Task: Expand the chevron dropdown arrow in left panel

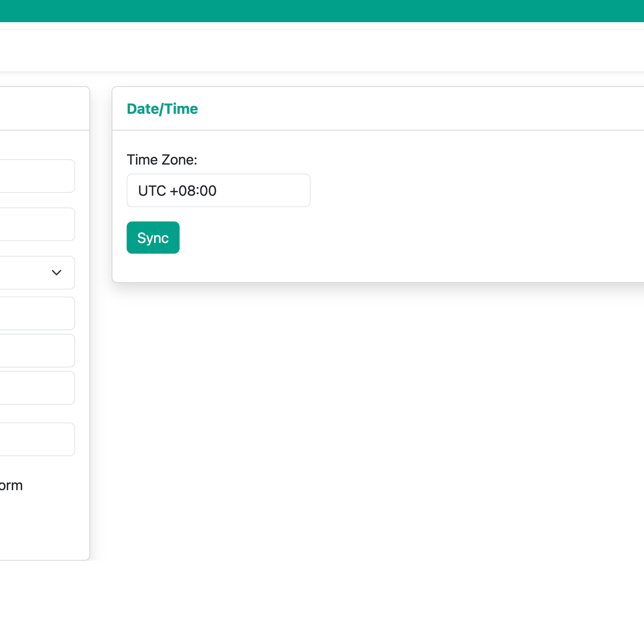Action: coord(57,273)
